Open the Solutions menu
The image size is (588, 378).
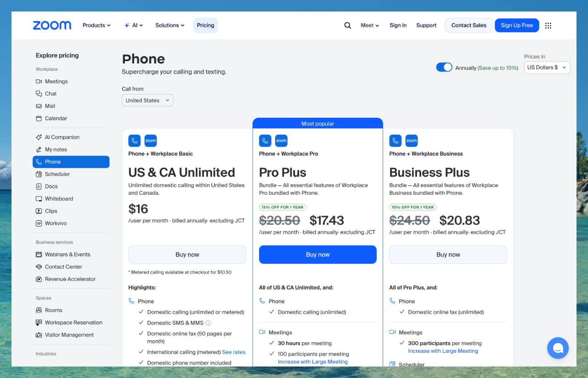click(x=170, y=25)
